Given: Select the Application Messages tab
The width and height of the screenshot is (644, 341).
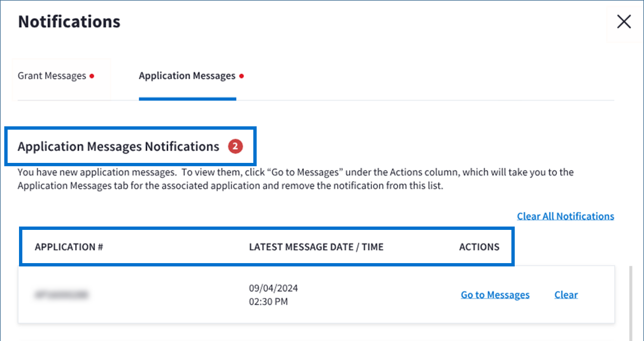Looking at the screenshot, I should 187,76.
